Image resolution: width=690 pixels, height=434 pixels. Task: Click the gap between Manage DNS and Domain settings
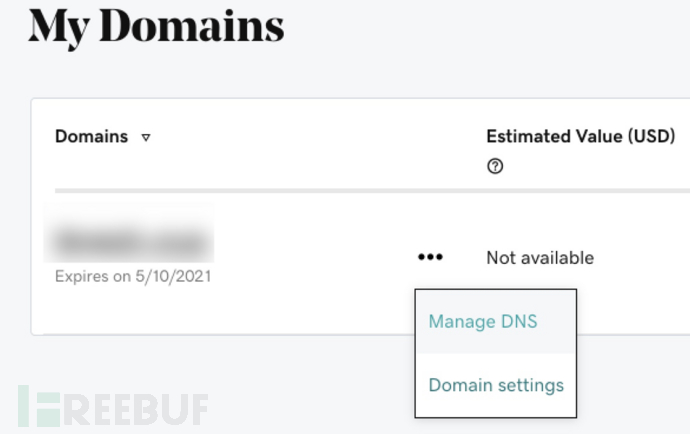point(496,353)
